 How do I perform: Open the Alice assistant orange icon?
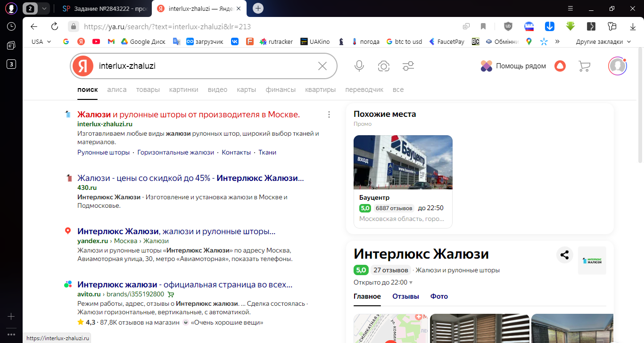coord(560,66)
